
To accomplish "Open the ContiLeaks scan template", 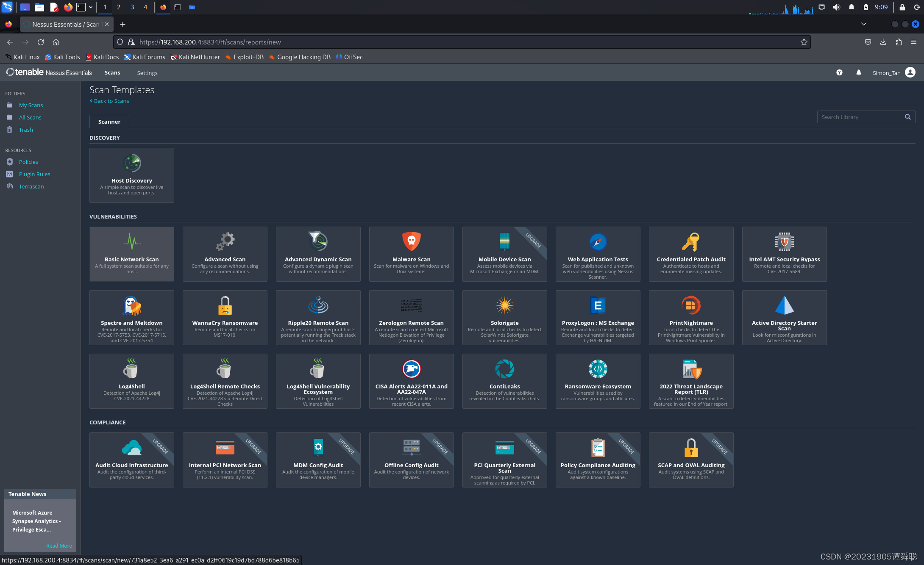I will pos(504,381).
